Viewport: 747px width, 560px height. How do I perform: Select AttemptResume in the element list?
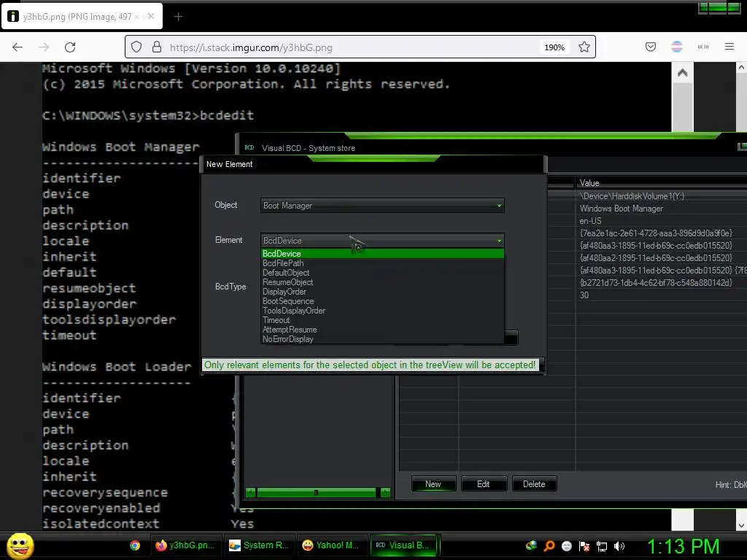382,330
